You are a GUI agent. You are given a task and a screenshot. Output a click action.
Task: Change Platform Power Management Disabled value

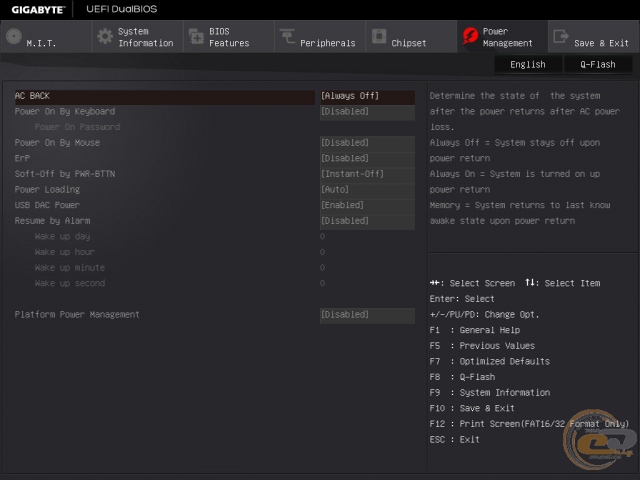367,315
